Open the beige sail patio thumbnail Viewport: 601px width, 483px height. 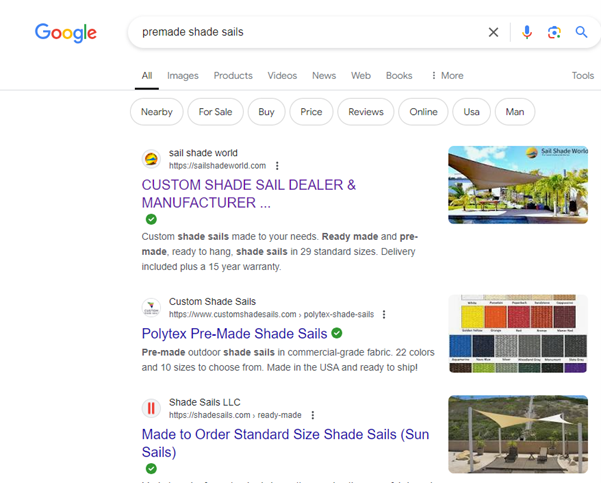click(x=518, y=434)
